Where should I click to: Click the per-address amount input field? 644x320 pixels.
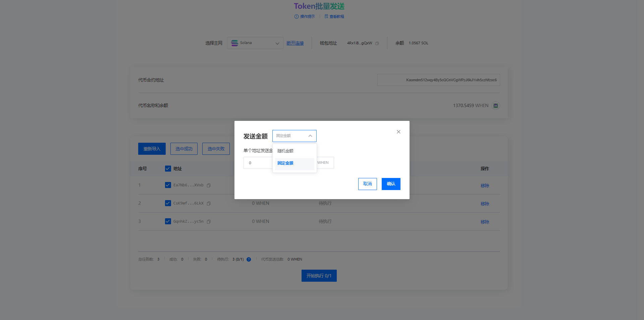pyautogui.click(x=258, y=163)
